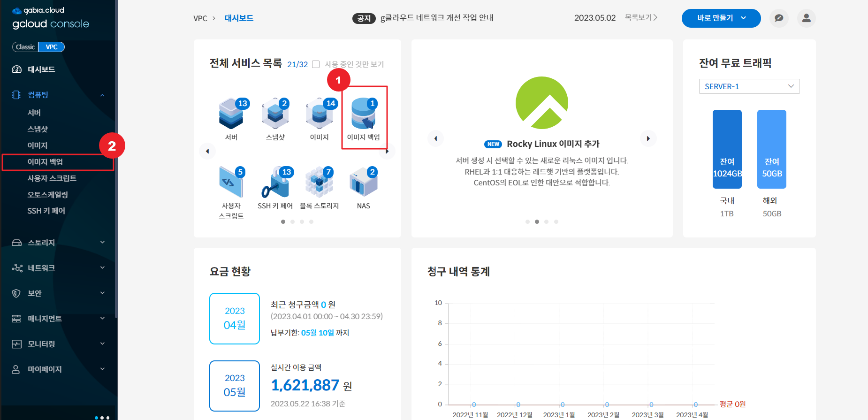This screenshot has width=868, height=420.
Task: Open the SSH key pair icon
Action: [275, 184]
